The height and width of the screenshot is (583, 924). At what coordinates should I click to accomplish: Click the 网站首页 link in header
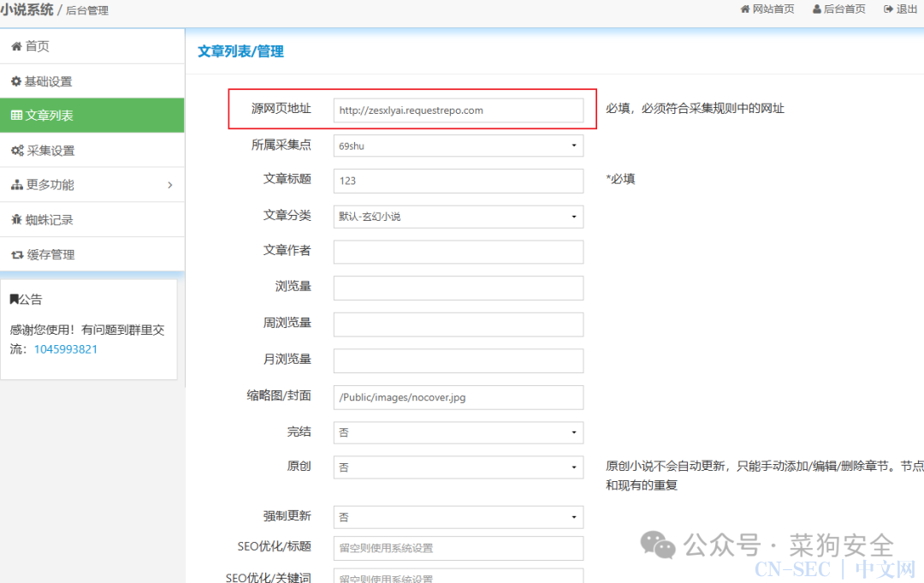coord(767,9)
